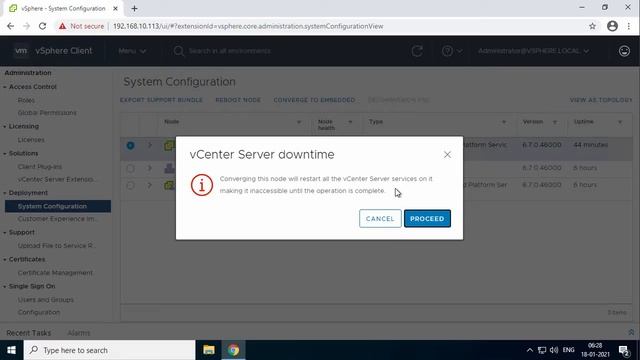Open Users and Groups
The height and width of the screenshot is (360, 640).
[x=46, y=300]
